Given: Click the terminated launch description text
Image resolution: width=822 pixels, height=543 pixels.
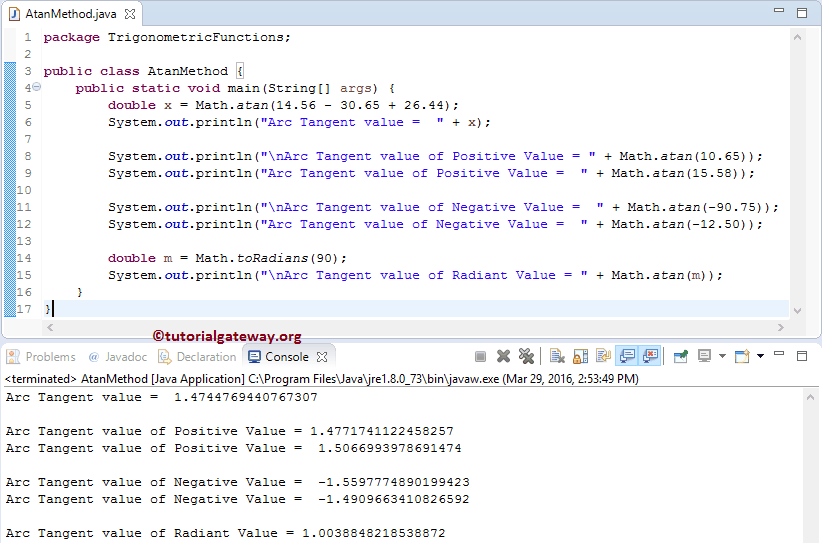Looking at the screenshot, I should (321, 379).
